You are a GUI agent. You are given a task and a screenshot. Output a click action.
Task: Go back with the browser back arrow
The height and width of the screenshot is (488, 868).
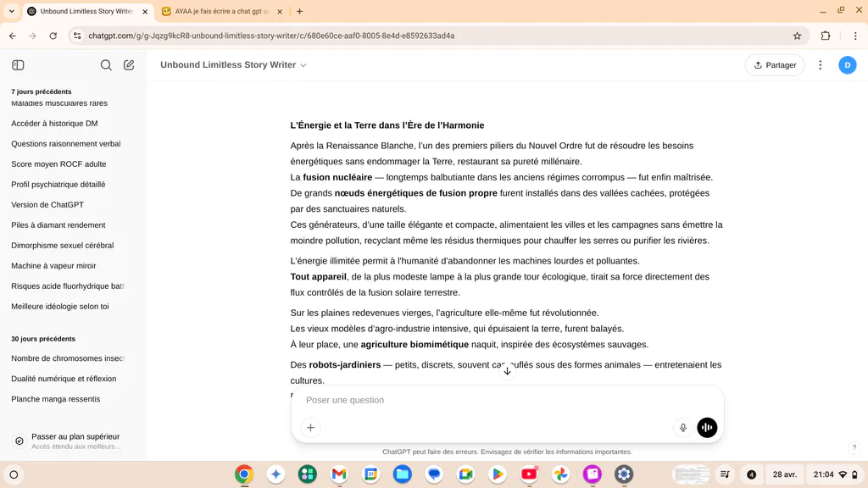click(x=13, y=36)
